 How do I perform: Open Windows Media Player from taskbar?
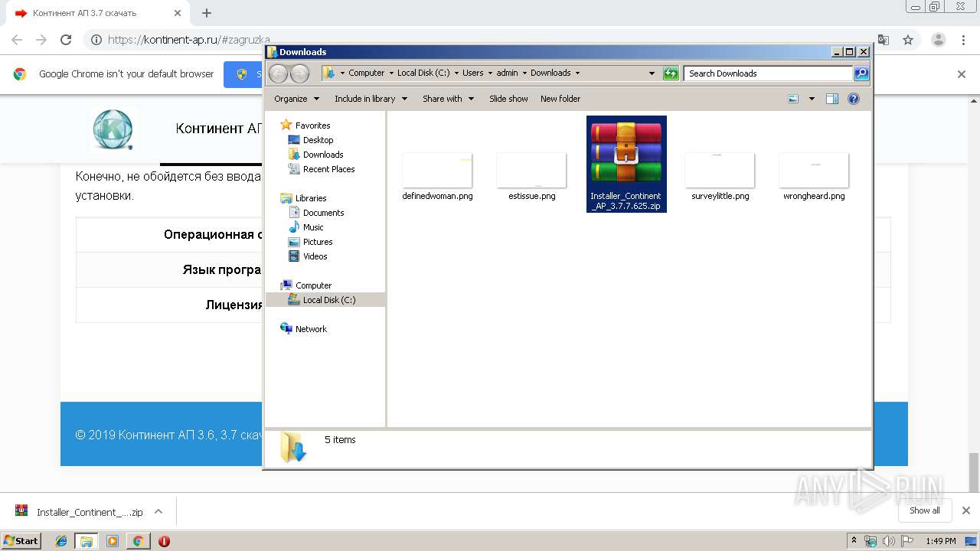pyautogui.click(x=113, y=541)
